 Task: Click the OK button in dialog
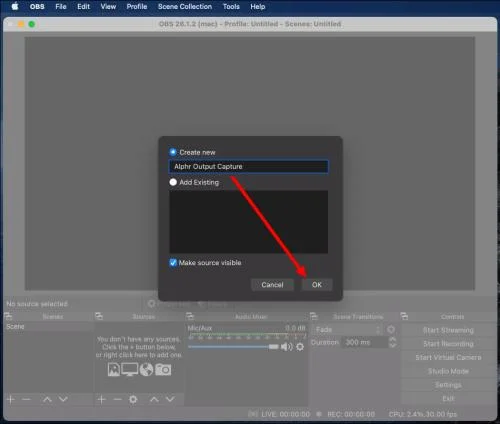[317, 285]
